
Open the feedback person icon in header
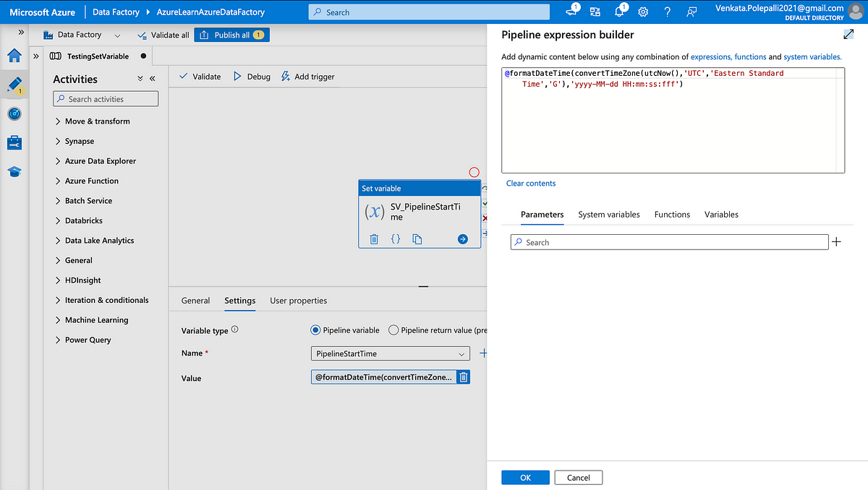click(x=692, y=12)
